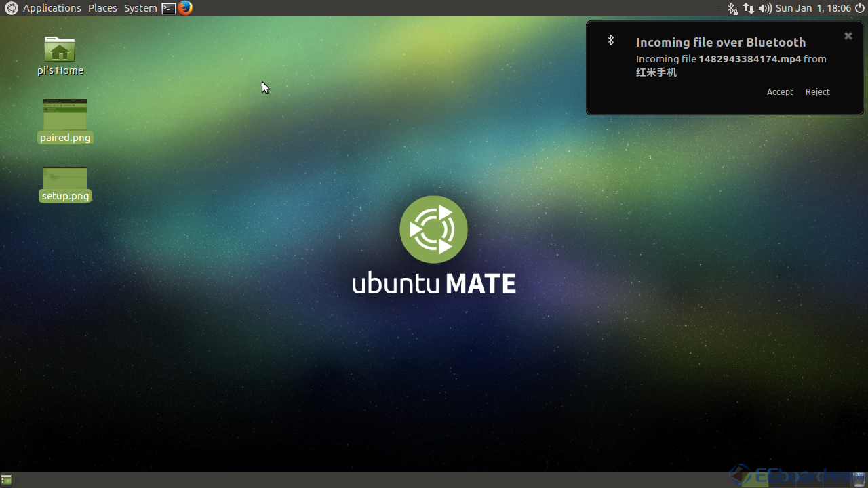This screenshot has height=488, width=868.
Task: Open the Ubuntu MATE logo menu icon
Action: click(11, 8)
